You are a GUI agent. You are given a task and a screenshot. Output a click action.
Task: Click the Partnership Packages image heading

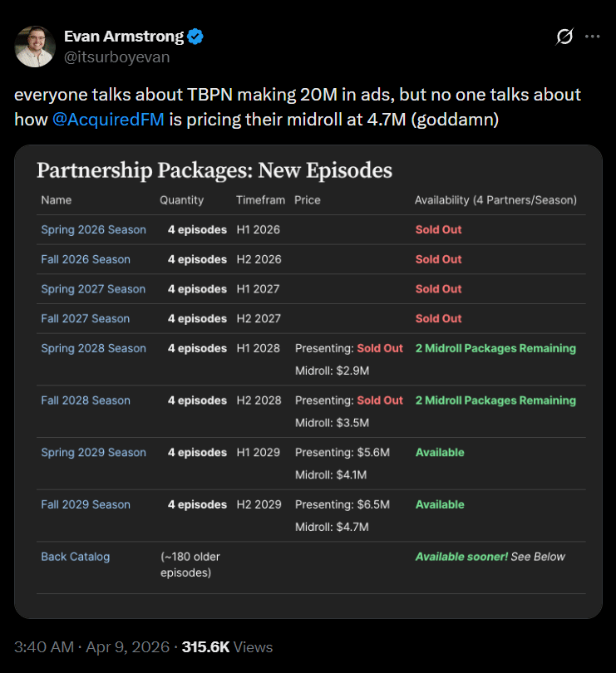click(x=214, y=171)
